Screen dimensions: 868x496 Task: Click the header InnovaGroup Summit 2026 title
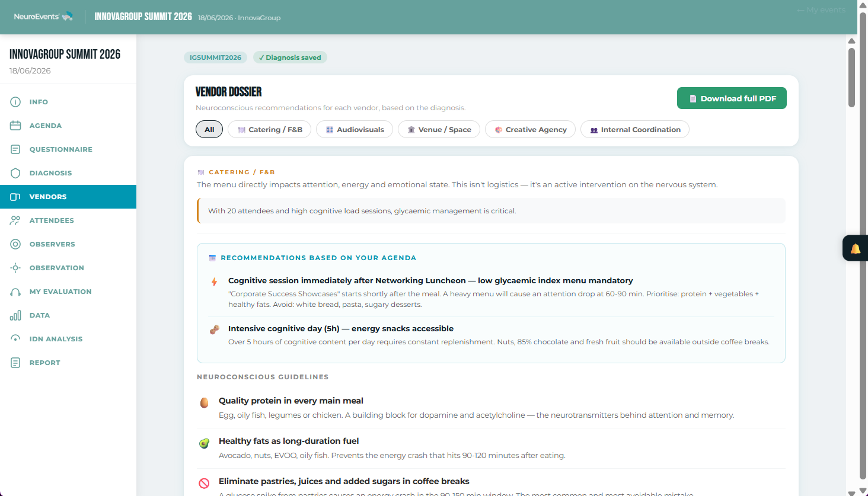(143, 17)
